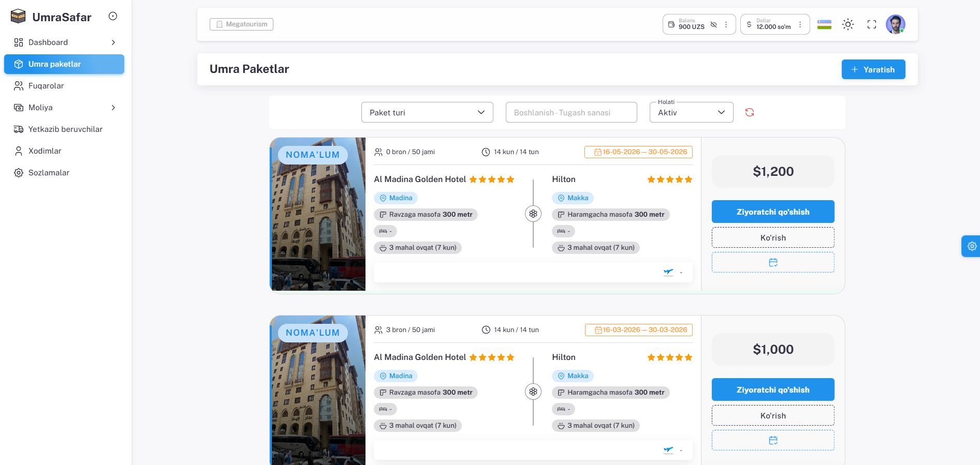Open the Fuqarolar page
Image resolution: width=980 pixels, height=465 pixels.
point(64,86)
